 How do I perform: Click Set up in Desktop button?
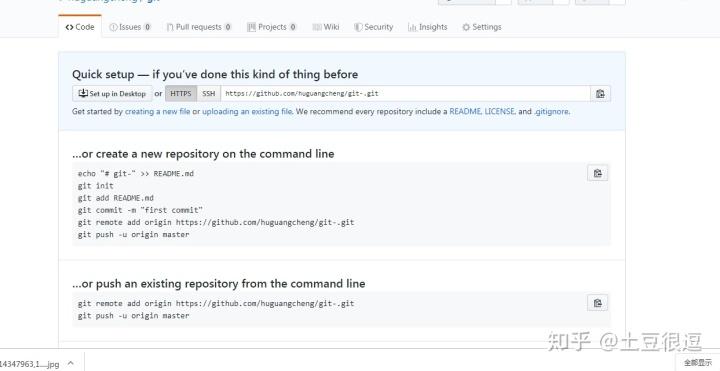[112, 94]
